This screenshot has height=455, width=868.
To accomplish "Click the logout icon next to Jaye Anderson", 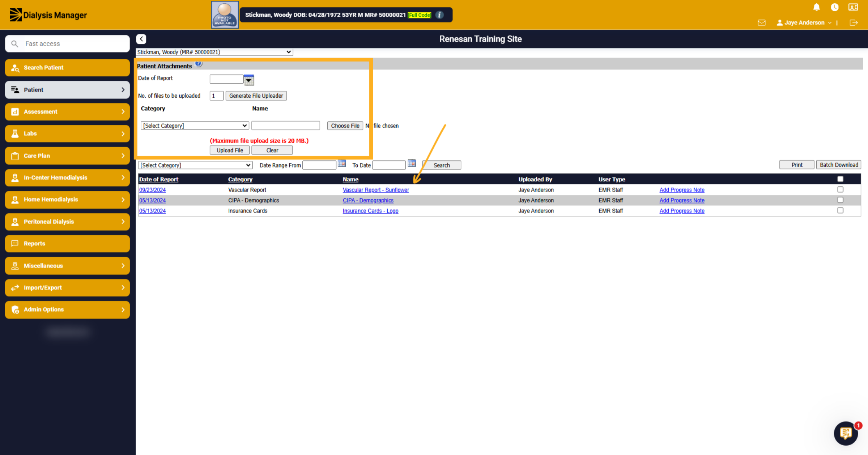I will 854,23.
